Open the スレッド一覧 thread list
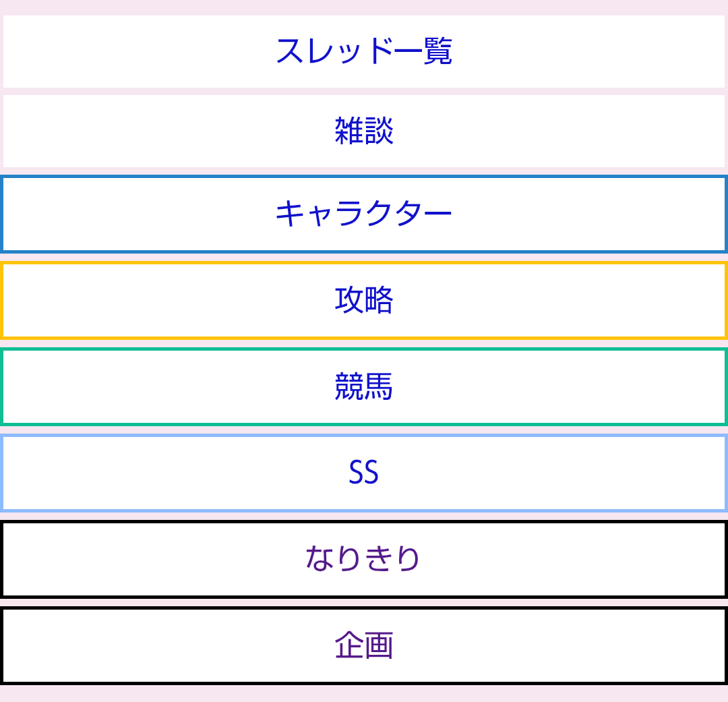Screen dimensions: 728x702 364,51
